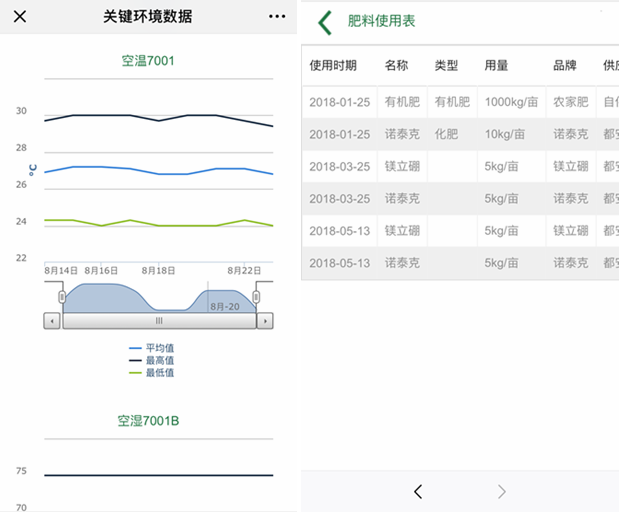Go to previous page with bottom left chevron
The width and height of the screenshot is (619, 512).
tap(418, 491)
